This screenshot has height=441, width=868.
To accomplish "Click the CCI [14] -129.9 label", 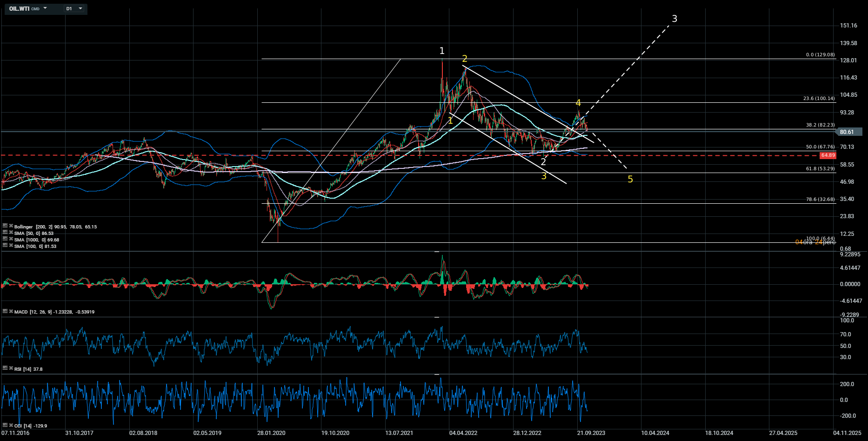I will 31,426.
